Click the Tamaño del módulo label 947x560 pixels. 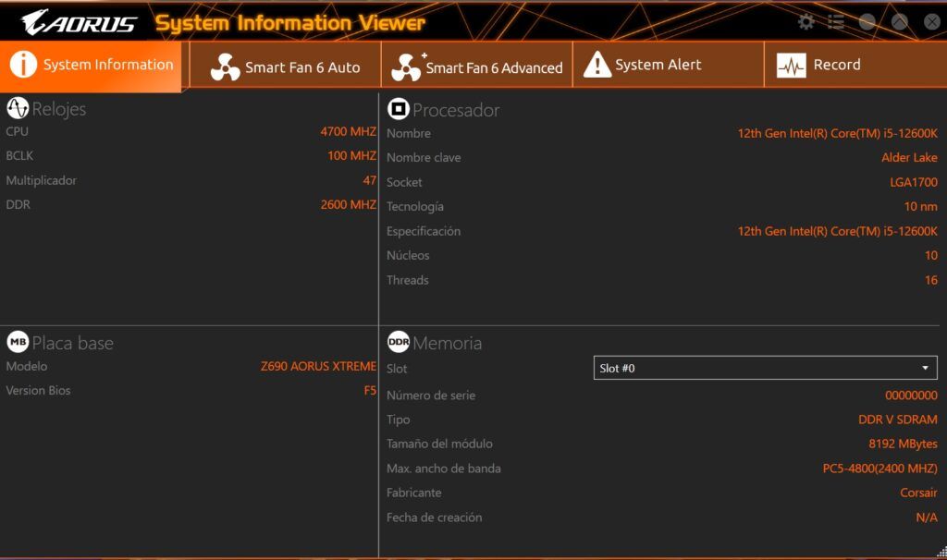439,444
